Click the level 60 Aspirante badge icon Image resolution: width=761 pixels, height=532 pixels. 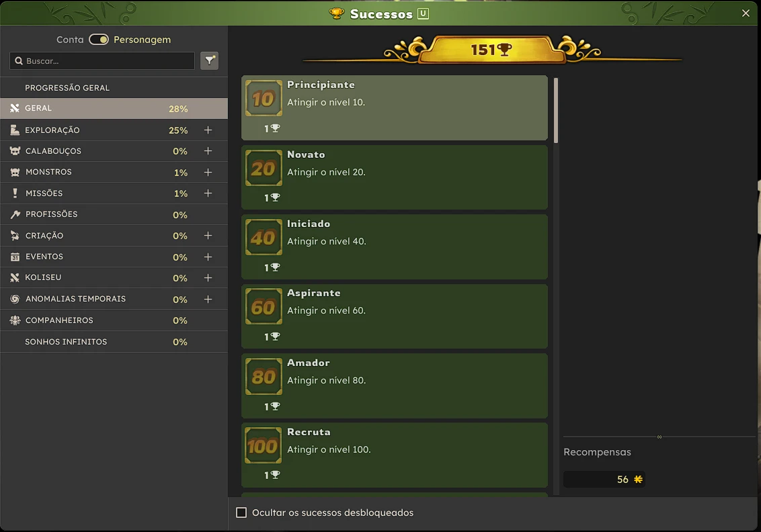pos(264,307)
